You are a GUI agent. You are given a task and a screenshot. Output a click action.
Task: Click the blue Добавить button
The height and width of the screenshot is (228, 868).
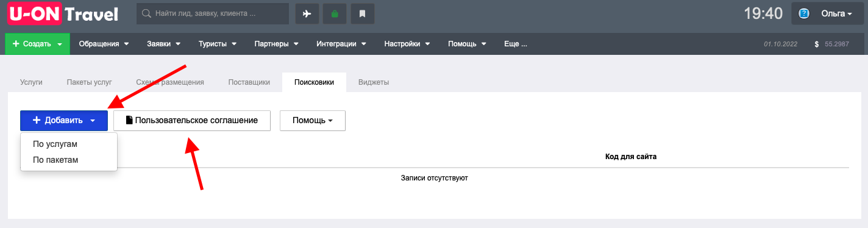[64, 120]
